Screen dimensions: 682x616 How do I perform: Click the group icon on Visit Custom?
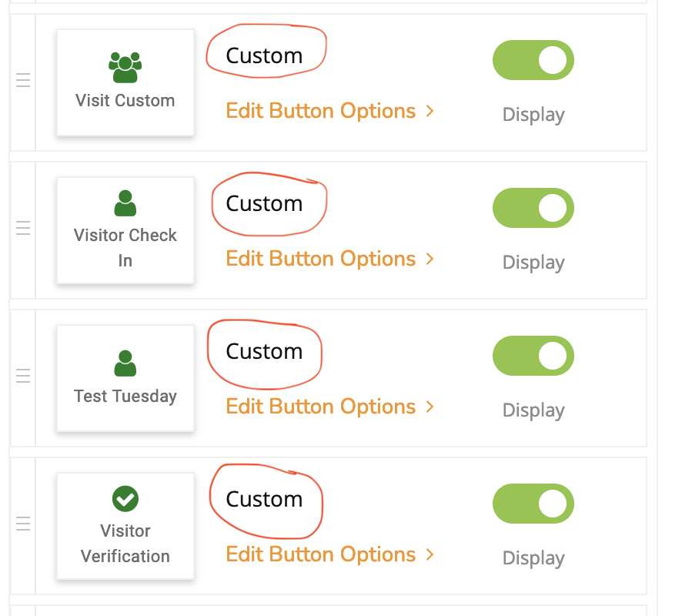[x=125, y=67]
